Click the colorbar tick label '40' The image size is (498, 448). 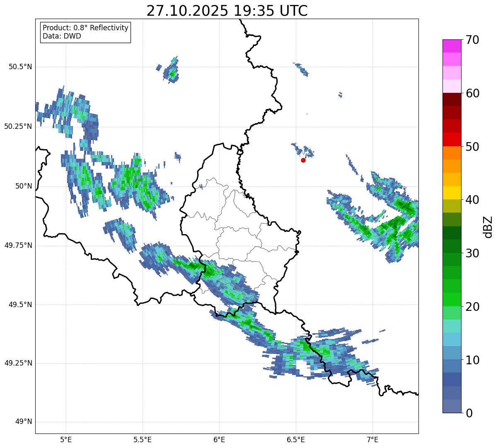(x=472, y=200)
